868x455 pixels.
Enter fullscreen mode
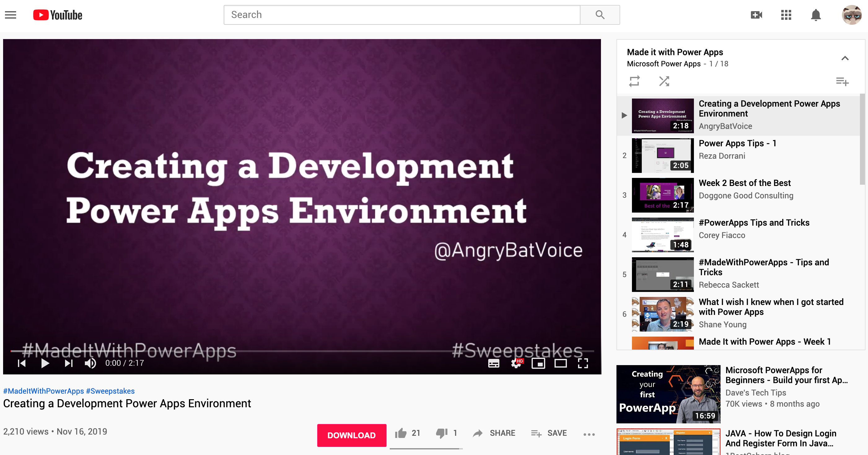pos(583,363)
